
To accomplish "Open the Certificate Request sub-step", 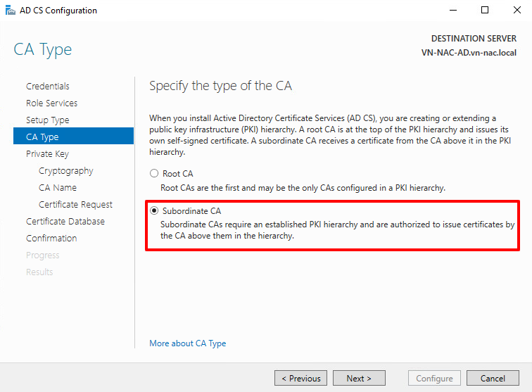I will pos(75,205).
